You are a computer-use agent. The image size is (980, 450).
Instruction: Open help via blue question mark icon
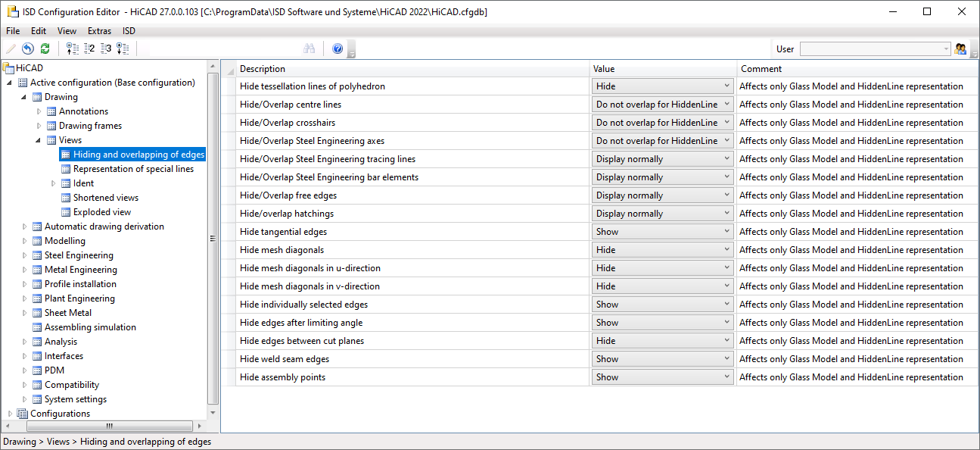(338, 48)
